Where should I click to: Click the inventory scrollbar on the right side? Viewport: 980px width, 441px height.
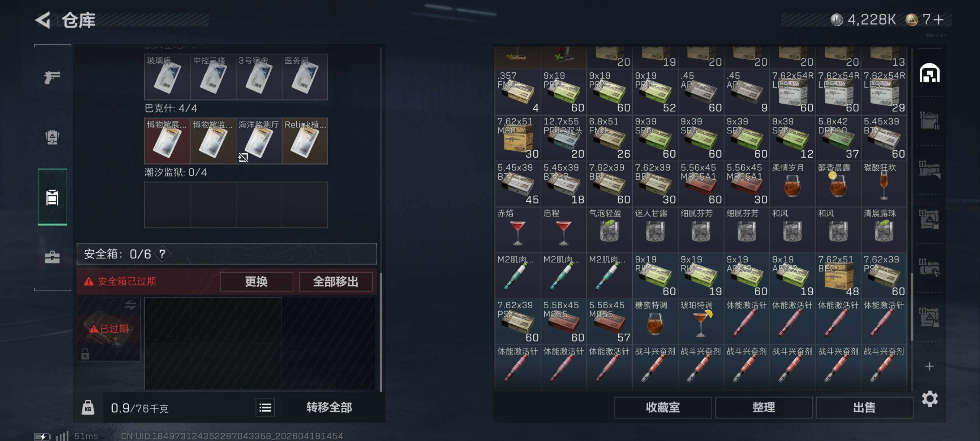[912, 307]
